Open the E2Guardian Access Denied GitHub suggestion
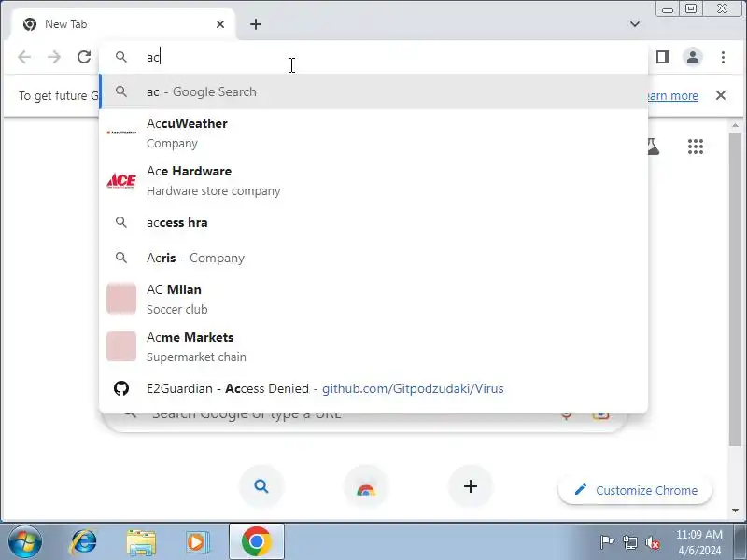The width and height of the screenshot is (747, 560). click(x=373, y=388)
